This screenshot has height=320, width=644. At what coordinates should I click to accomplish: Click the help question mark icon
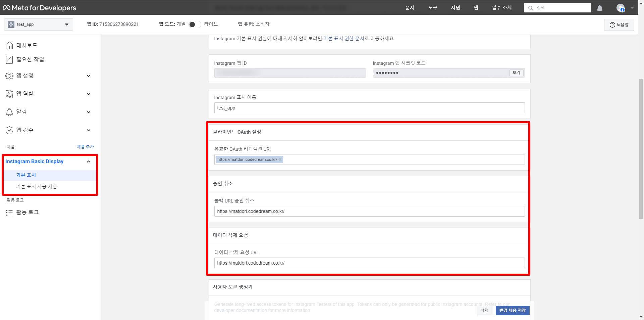coord(612,25)
